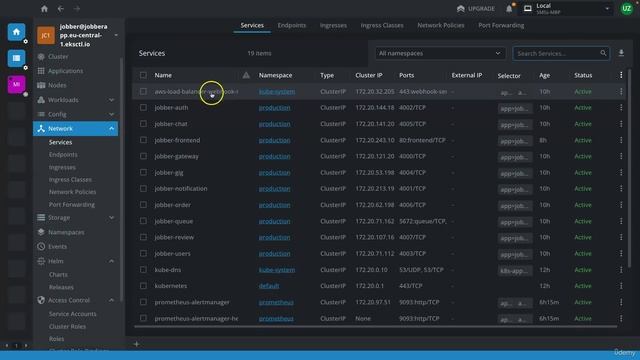
Task: Expand the Storage section
Action: point(76,218)
